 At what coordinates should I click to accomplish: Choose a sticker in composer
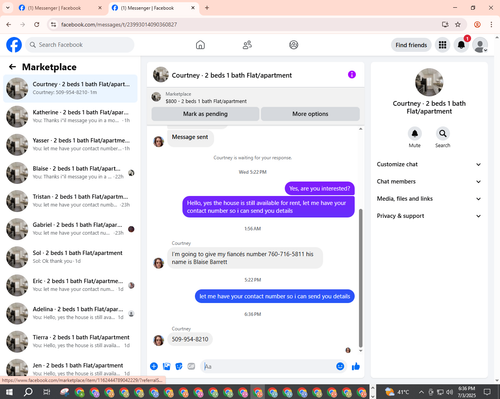coord(179,366)
